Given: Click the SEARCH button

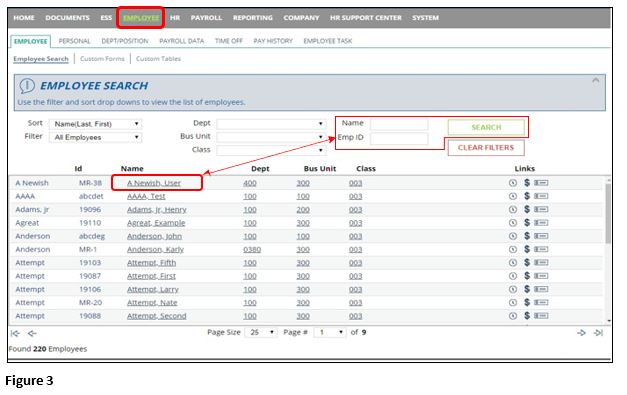Looking at the screenshot, I should point(486,127).
